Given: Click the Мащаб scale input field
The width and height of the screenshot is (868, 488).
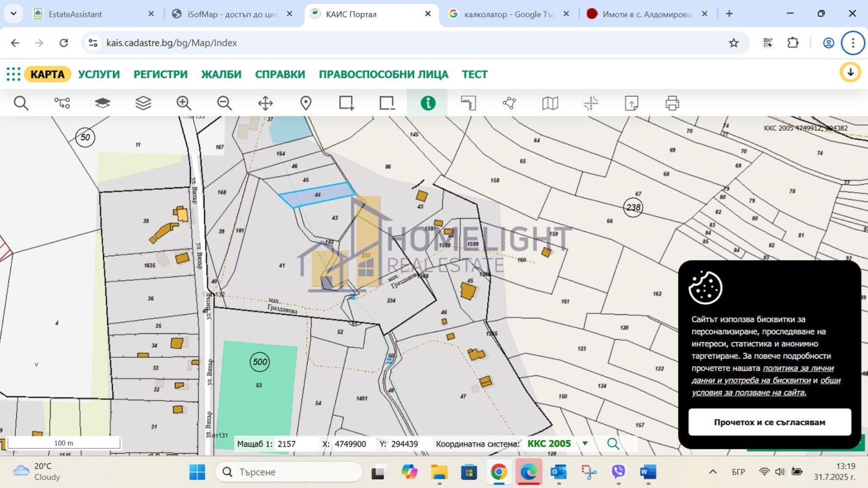Looking at the screenshot, I should coord(296,444).
